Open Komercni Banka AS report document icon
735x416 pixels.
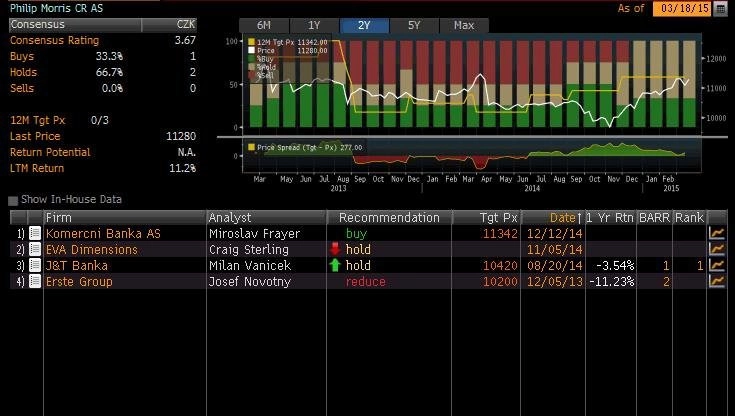35,233
